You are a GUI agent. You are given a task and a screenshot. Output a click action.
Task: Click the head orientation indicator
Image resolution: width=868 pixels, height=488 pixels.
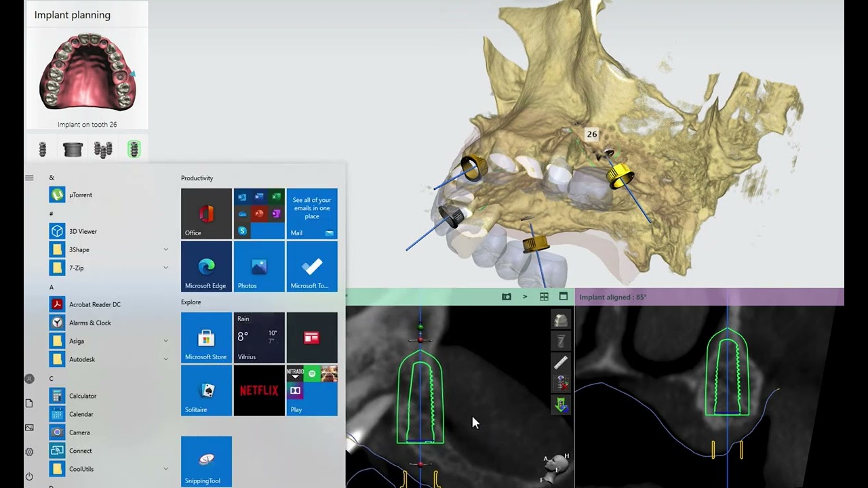tap(556, 466)
